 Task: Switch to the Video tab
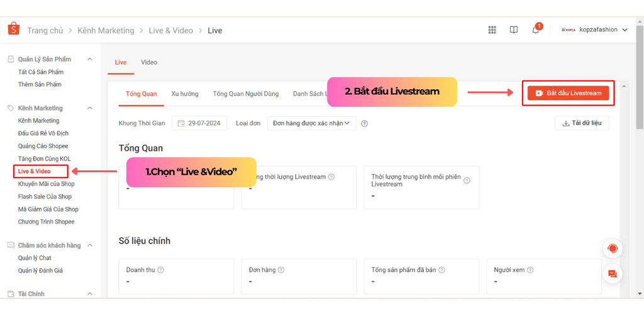click(x=148, y=62)
